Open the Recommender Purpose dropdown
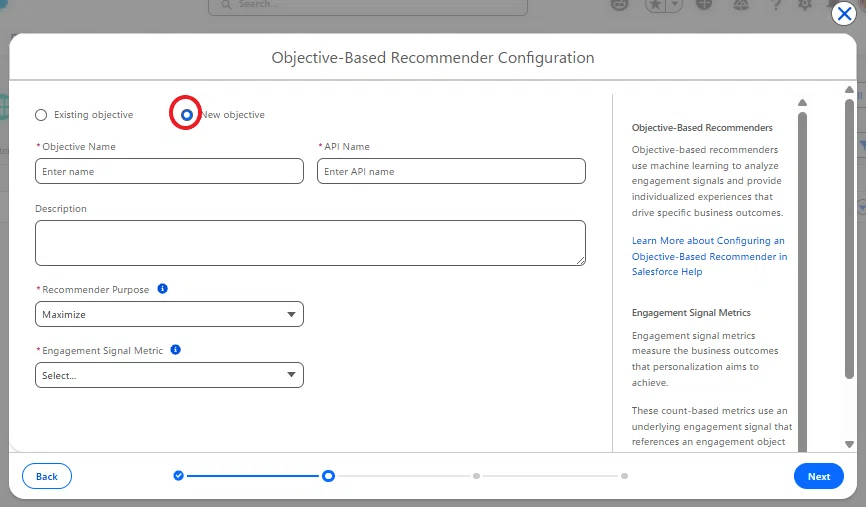The height and width of the screenshot is (507, 866). (x=169, y=314)
